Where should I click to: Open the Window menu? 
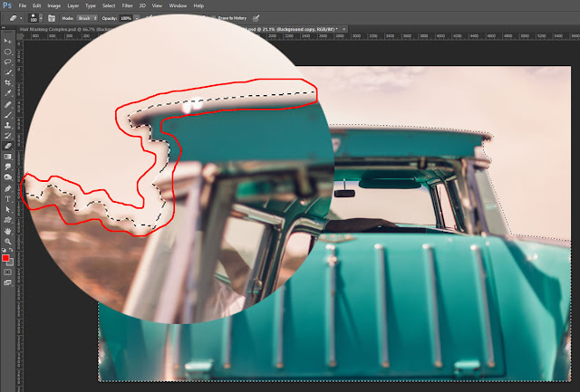click(178, 6)
